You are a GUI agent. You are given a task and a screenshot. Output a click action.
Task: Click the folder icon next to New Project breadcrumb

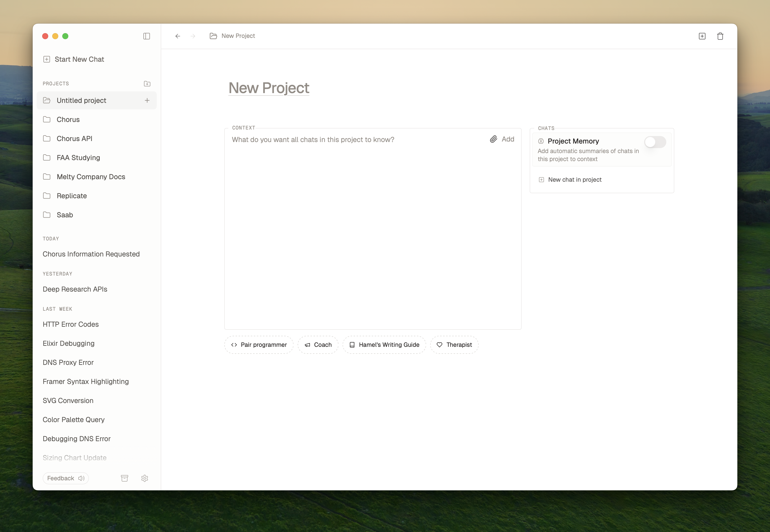click(213, 36)
